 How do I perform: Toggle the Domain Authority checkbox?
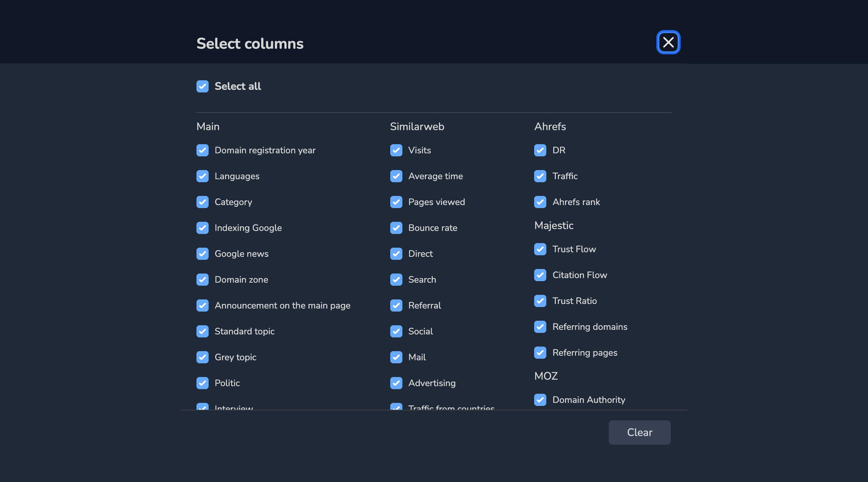point(540,400)
